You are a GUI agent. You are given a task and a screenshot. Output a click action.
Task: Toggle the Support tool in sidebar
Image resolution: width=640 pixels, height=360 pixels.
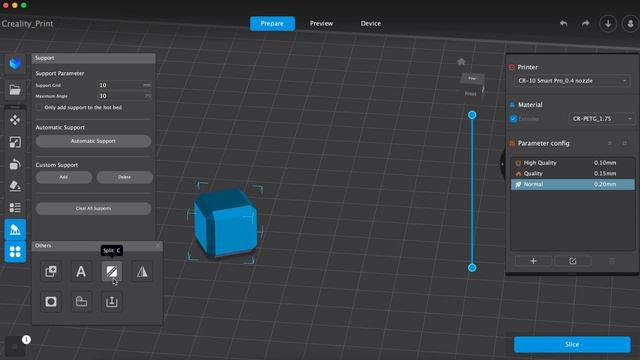click(15, 230)
